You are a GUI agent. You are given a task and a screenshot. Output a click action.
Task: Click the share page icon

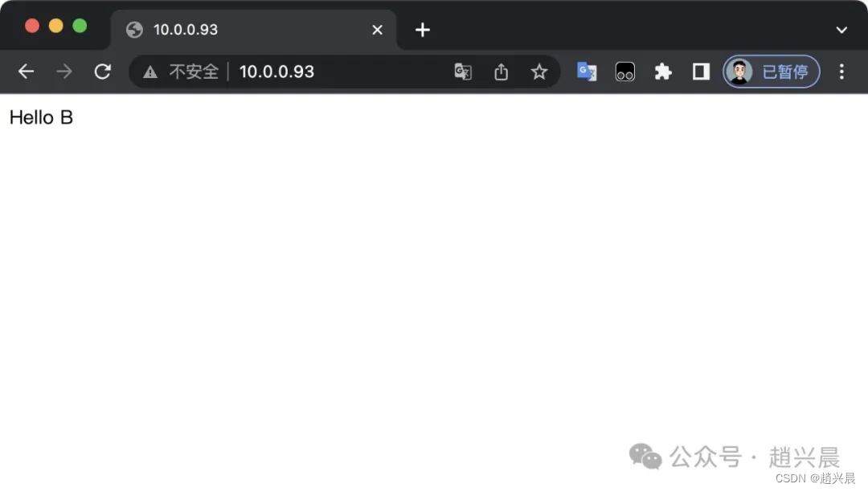501,72
